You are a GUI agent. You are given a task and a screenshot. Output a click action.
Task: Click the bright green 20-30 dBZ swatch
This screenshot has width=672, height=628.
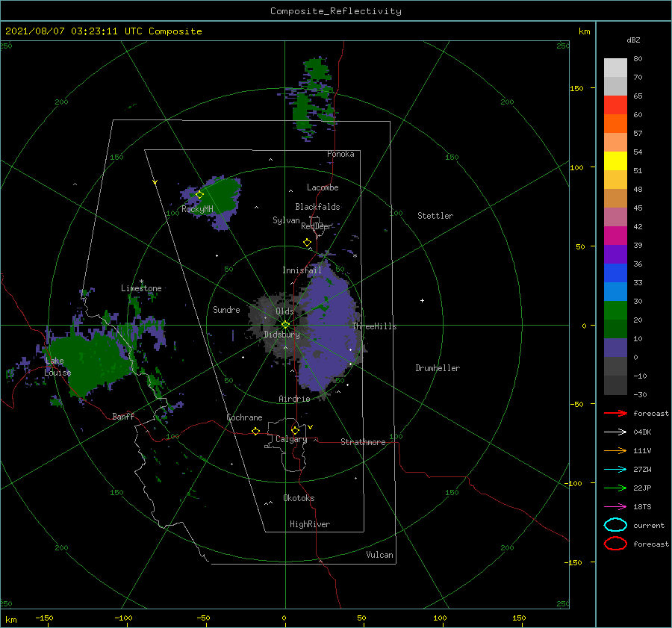coord(615,311)
